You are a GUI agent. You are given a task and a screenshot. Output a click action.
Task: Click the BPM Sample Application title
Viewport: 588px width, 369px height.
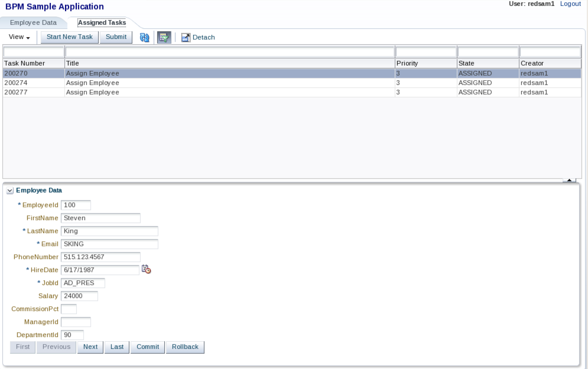[x=54, y=7]
